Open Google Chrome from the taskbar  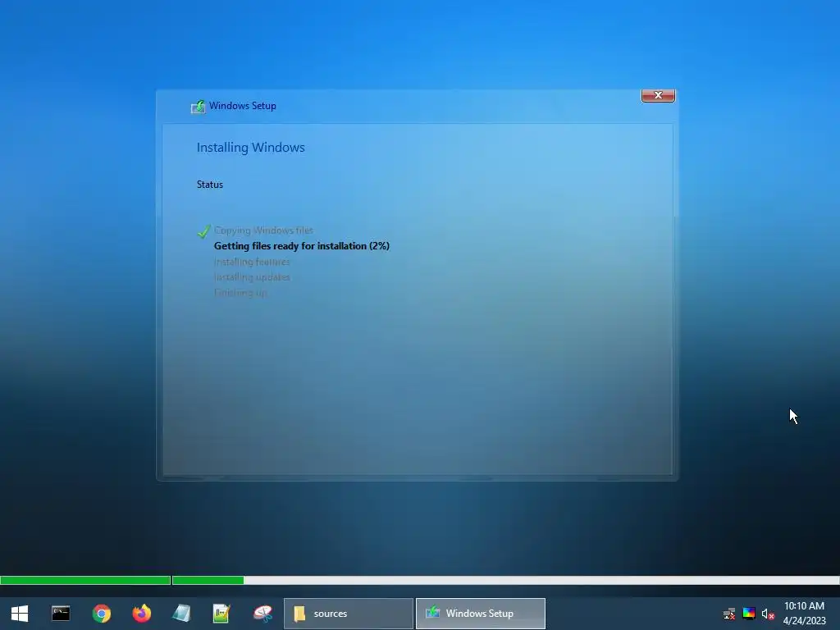pos(101,614)
